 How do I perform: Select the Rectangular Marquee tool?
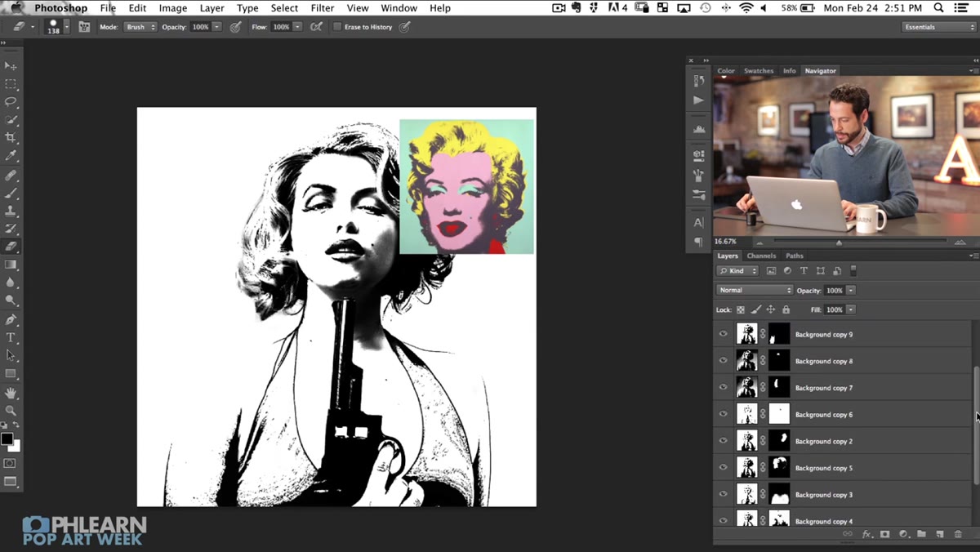pos(11,84)
